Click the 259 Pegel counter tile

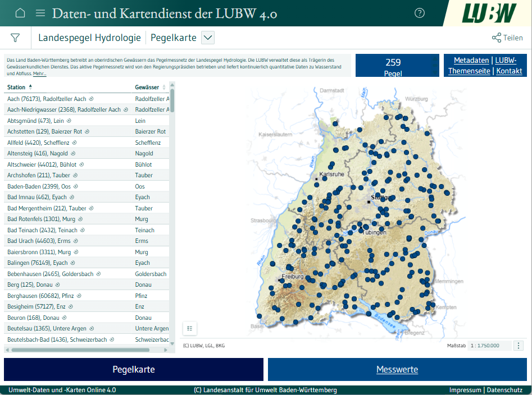397,66
